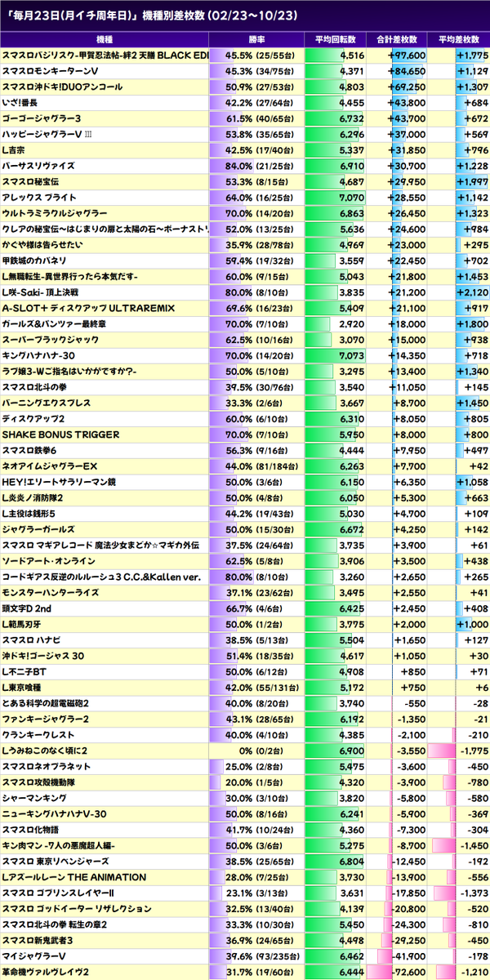Viewport: 490px width, 980px height.
Task: Select the L東京喰種 machine name
Action: point(24,688)
